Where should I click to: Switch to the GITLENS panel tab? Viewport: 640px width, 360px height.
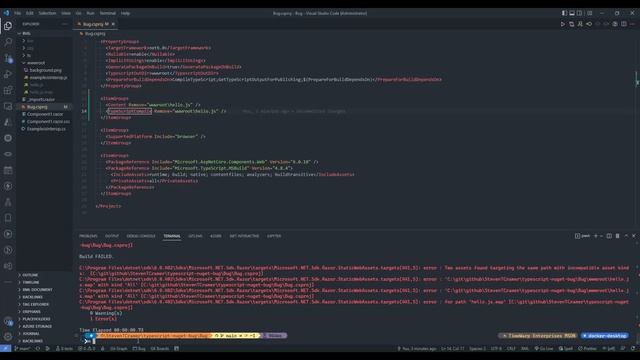(195, 236)
